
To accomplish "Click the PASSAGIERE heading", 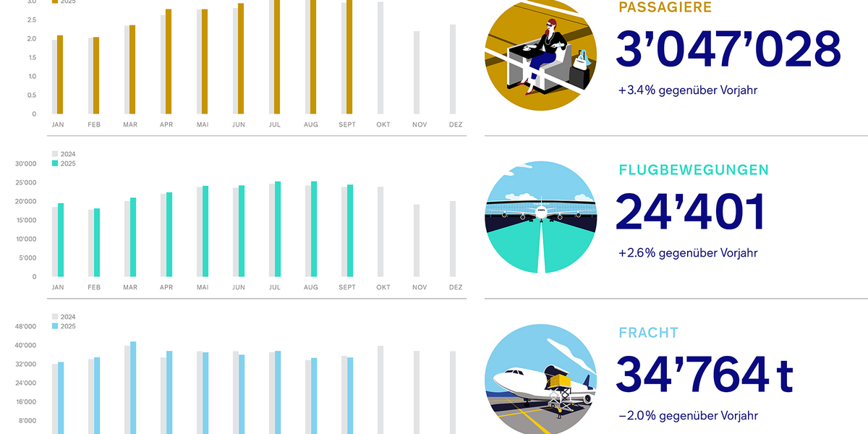I will (x=665, y=7).
